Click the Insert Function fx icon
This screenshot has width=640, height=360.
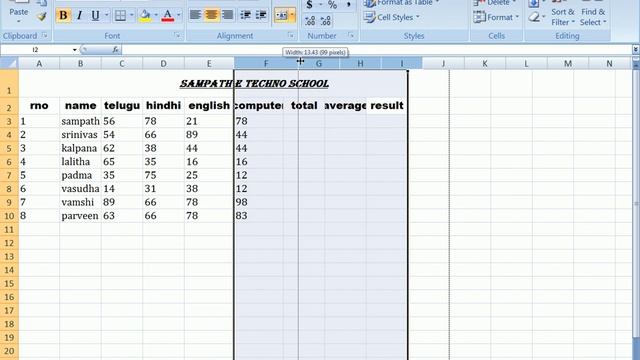pyautogui.click(x=115, y=50)
